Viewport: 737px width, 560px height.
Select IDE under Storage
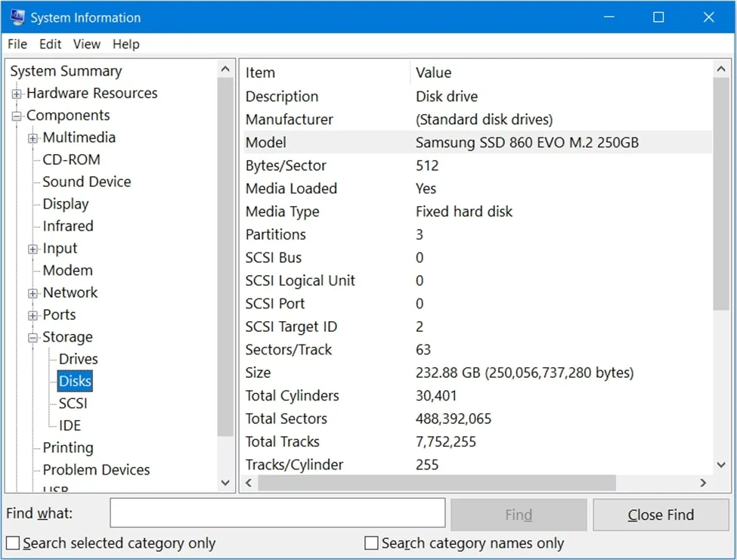(x=70, y=425)
